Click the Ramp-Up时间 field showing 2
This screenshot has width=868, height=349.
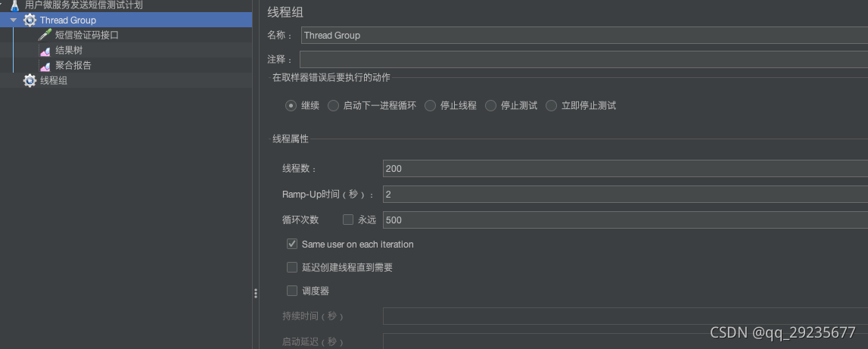pos(626,195)
